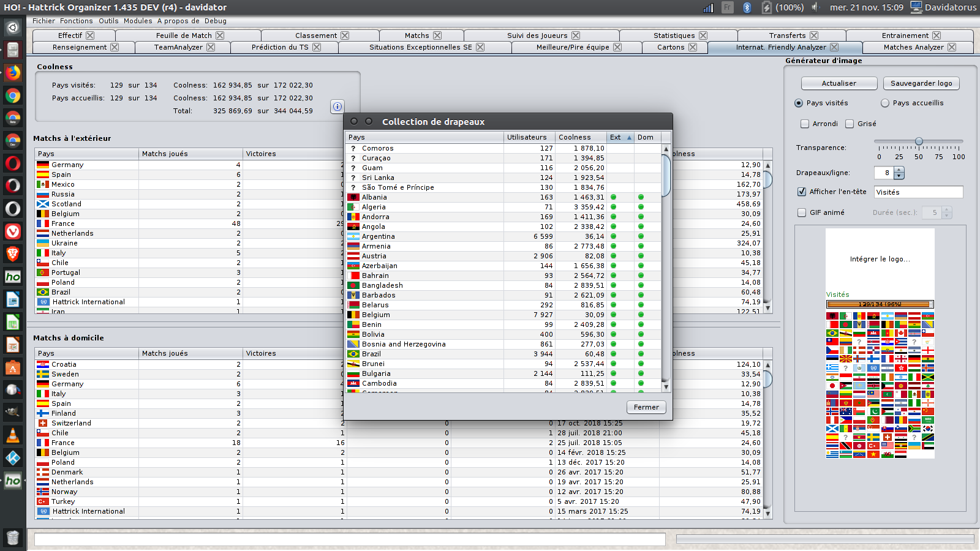Click Fermer to close the flag collection dialog
This screenshot has width=980, height=551.
646,407
